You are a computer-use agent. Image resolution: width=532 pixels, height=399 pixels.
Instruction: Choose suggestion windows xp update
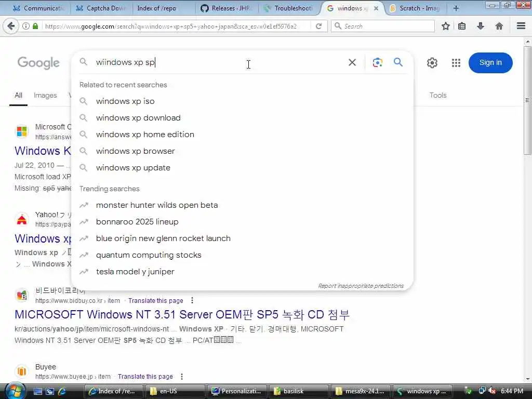click(x=242, y=168)
